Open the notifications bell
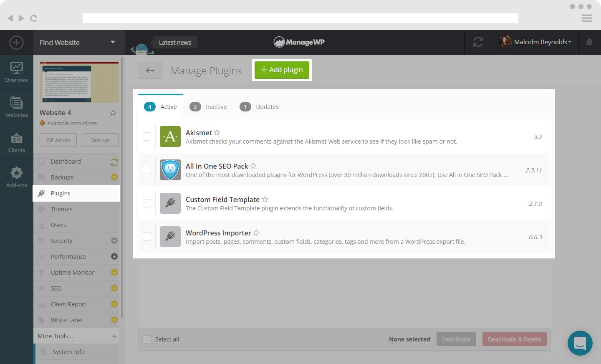 [589, 42]
